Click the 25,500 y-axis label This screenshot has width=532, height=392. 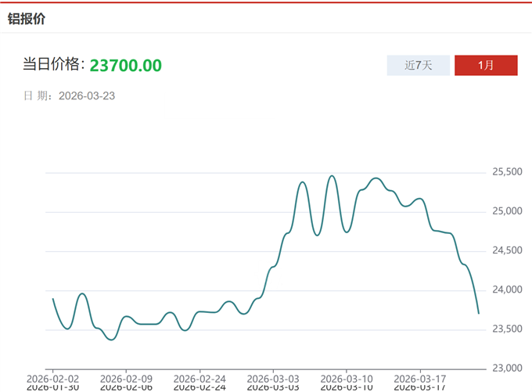click(x=507, y=172)
